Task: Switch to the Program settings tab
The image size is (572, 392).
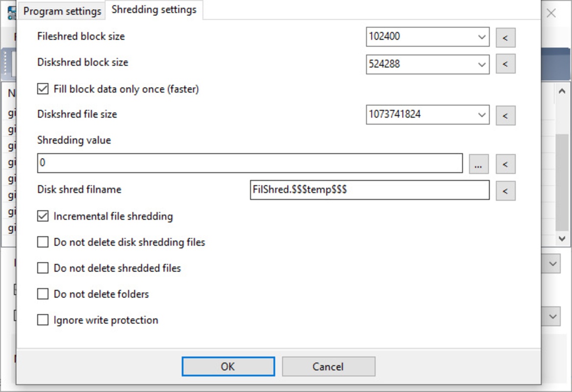Action: pos(62,11)
